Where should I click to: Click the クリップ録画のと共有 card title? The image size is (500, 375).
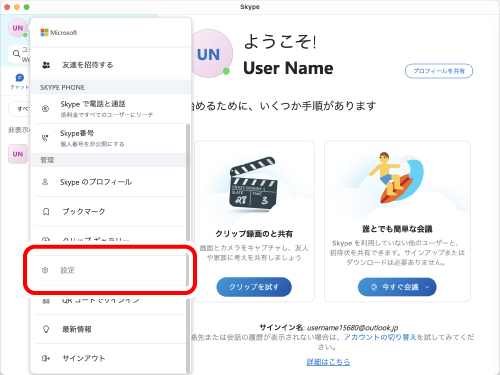coord(254,234)
